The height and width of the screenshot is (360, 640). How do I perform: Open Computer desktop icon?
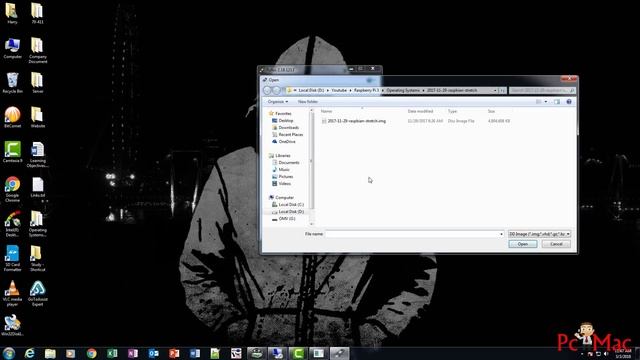click(x=12, y=48)
